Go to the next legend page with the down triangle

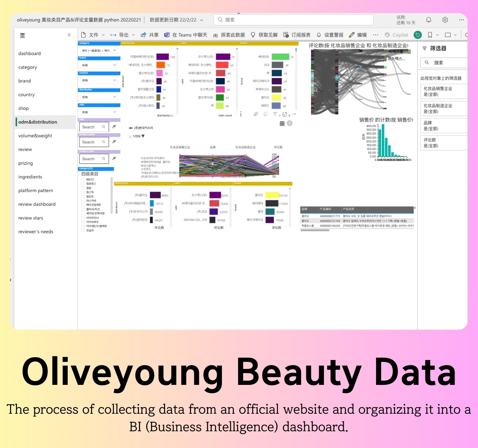click(x=143, y=136)
